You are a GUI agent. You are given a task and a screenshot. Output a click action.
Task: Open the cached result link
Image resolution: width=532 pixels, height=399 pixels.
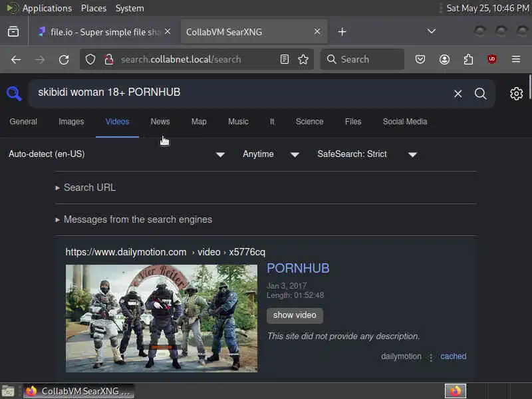click(454, 356)
